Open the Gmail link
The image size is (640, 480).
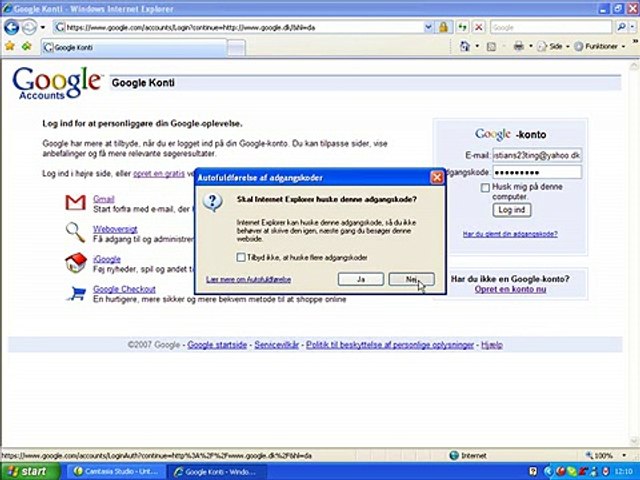tap(104, 199)
